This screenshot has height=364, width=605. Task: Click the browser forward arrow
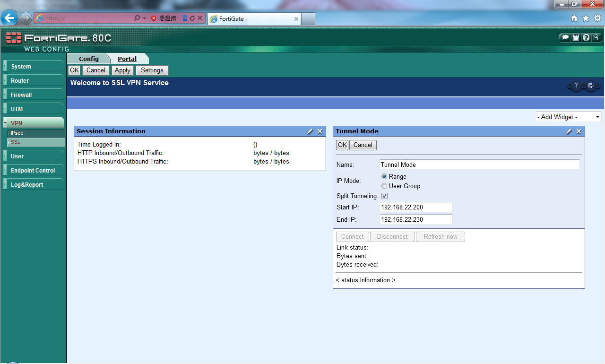tap(26, 18)
